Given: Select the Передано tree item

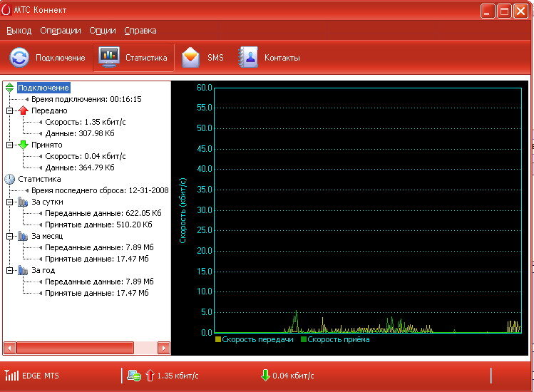Looking at the screenshot, I should click(x=49, y=110).
